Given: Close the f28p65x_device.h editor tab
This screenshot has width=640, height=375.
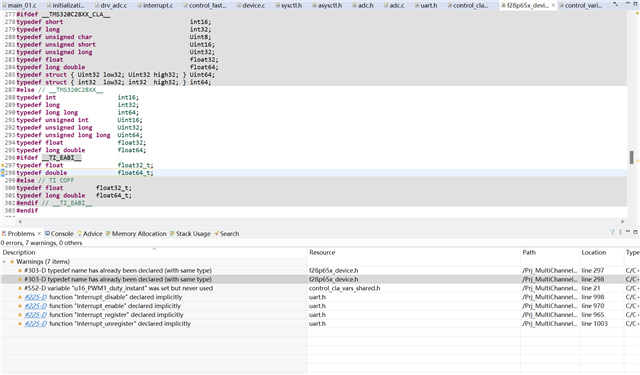Looking at the screenshot, I should 553,5.
